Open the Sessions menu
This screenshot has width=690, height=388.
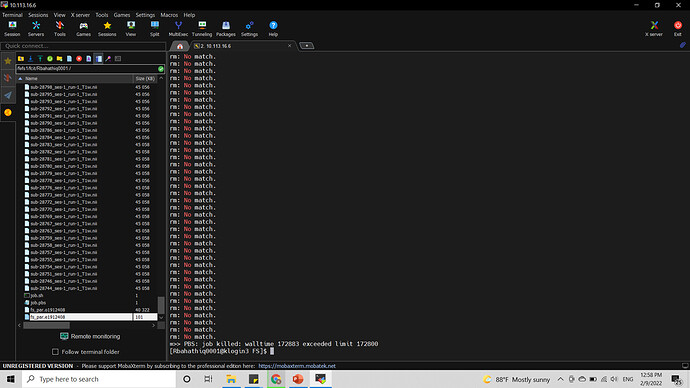38,15
